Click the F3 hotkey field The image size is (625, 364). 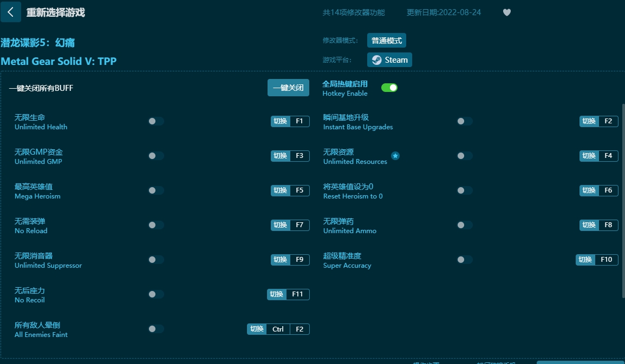click(300, 156)
